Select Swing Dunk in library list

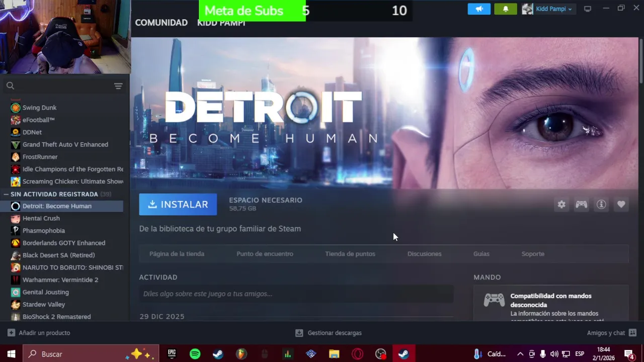tap(39, 108)
